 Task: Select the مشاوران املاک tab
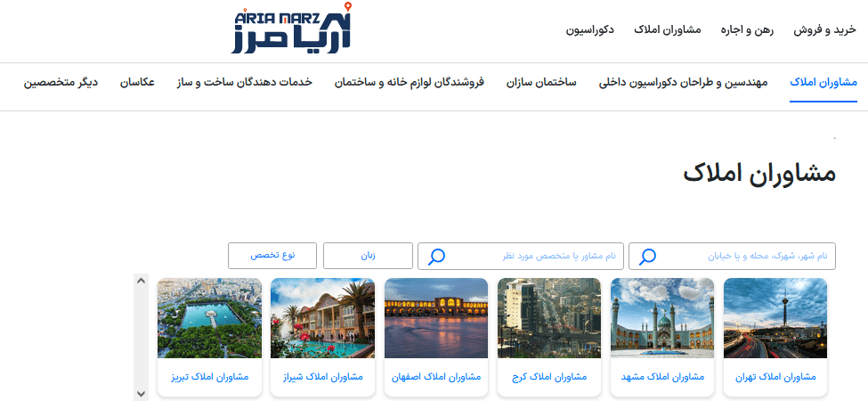click(823, 83)
